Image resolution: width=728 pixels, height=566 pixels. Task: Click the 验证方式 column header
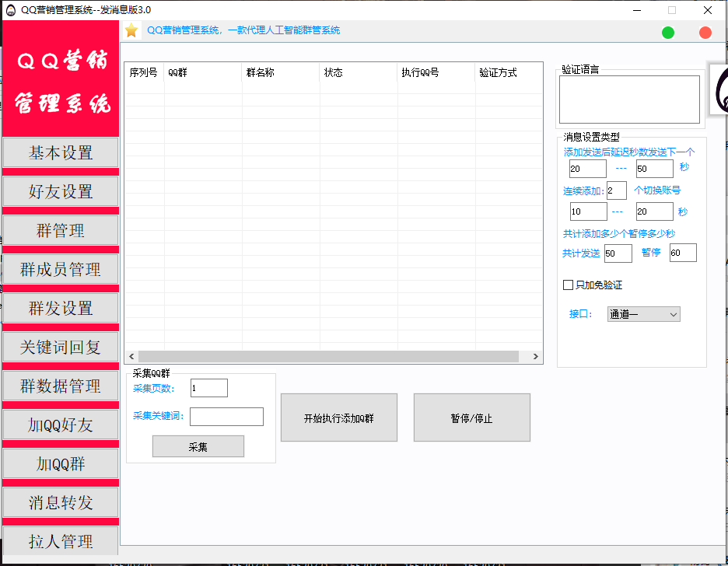point(509,72)
